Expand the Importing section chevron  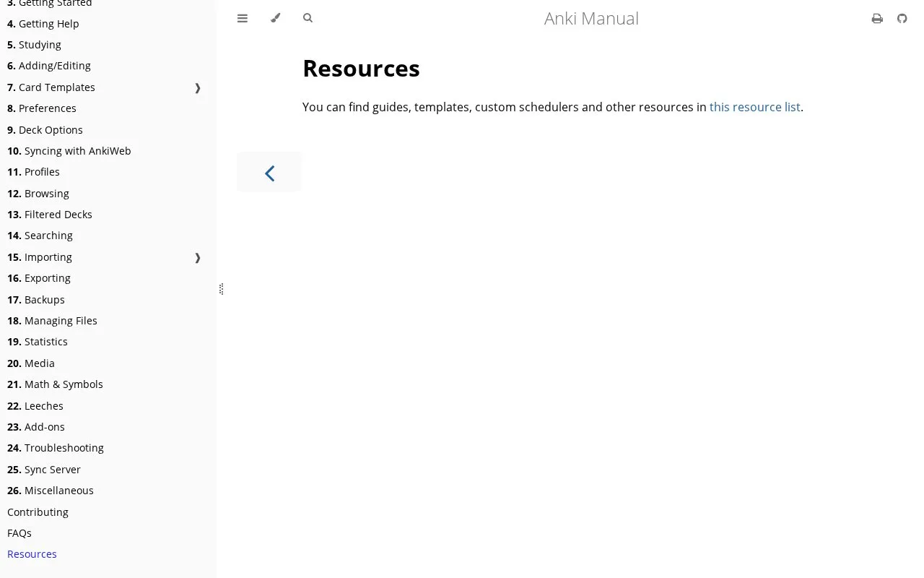point(198,257)
